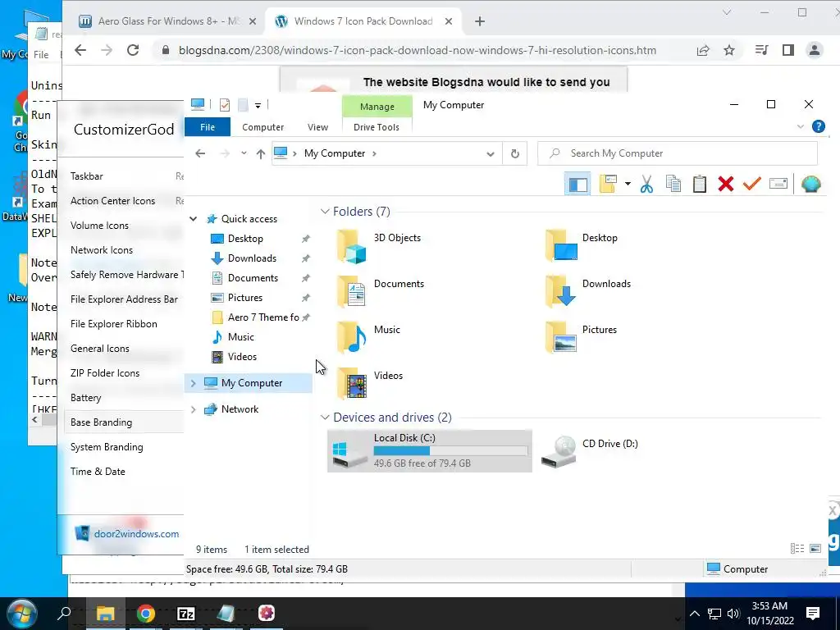Open recent locations dropdown in Explorer

click(x=244, y=153)
